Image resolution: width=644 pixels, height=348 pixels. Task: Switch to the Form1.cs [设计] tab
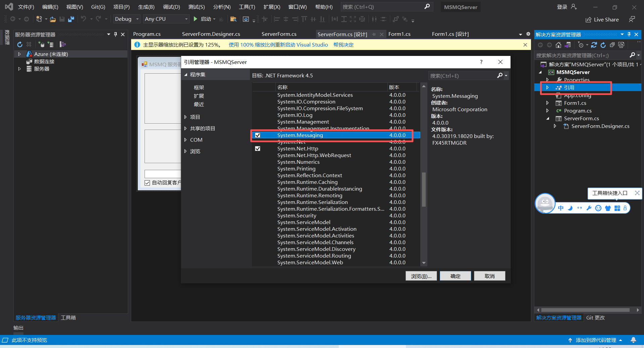(450, 34)
